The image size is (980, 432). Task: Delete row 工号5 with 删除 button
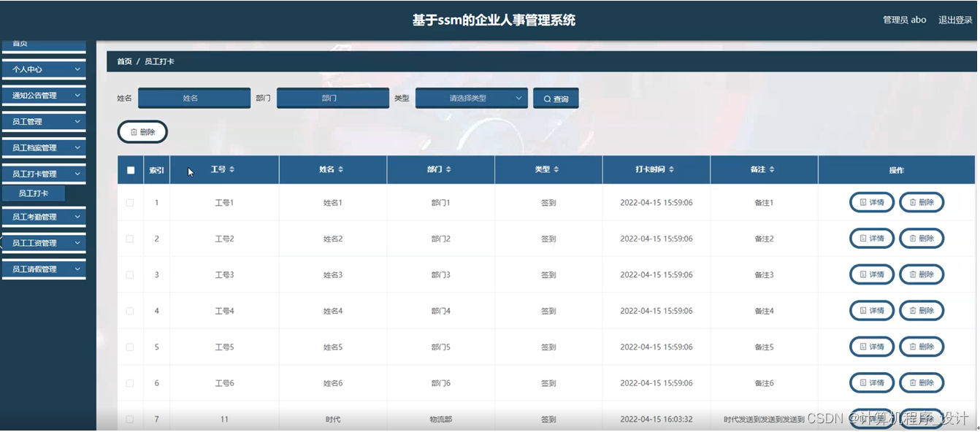(922, 347)
